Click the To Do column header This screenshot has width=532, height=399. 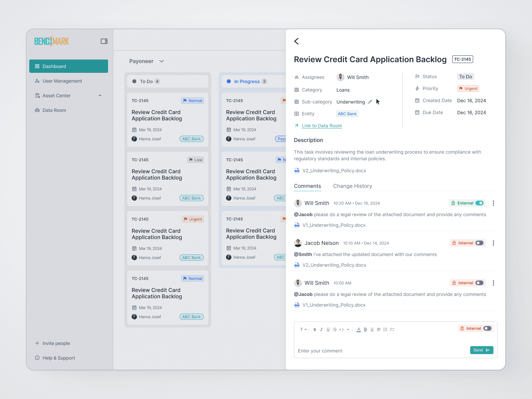[x=168, y=81]
